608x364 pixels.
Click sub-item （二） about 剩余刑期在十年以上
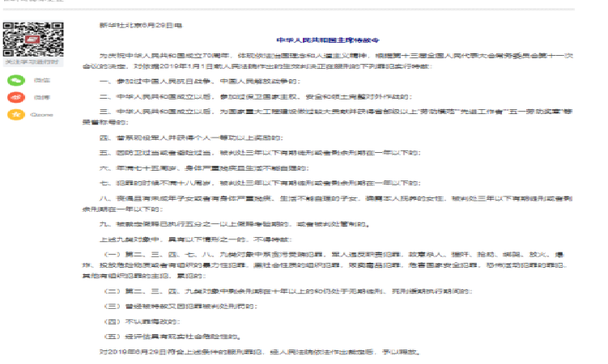tap(287, 291)
